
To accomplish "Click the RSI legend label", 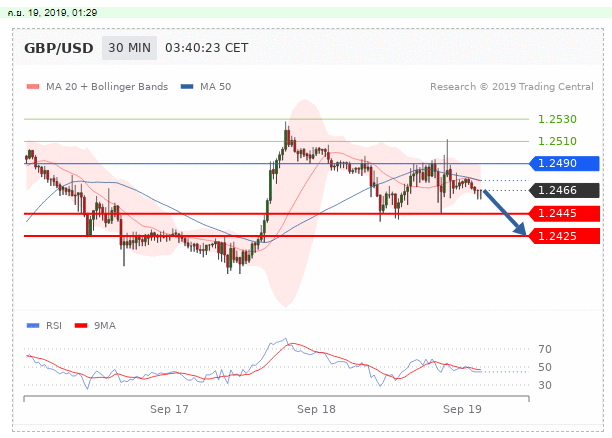I will click(54, 326).
